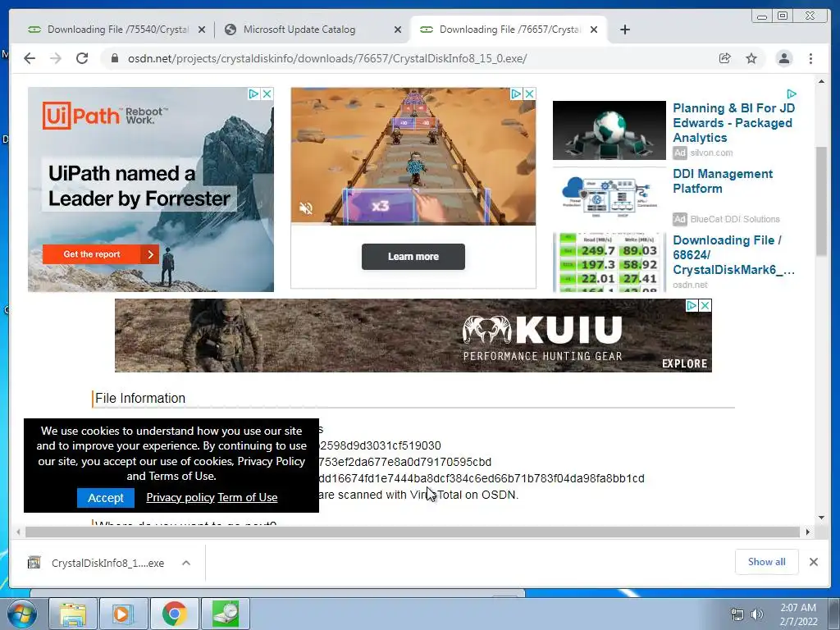Bookmark this page with the star icon
This screenshot has width=840, height=630.
coord(751,58)
